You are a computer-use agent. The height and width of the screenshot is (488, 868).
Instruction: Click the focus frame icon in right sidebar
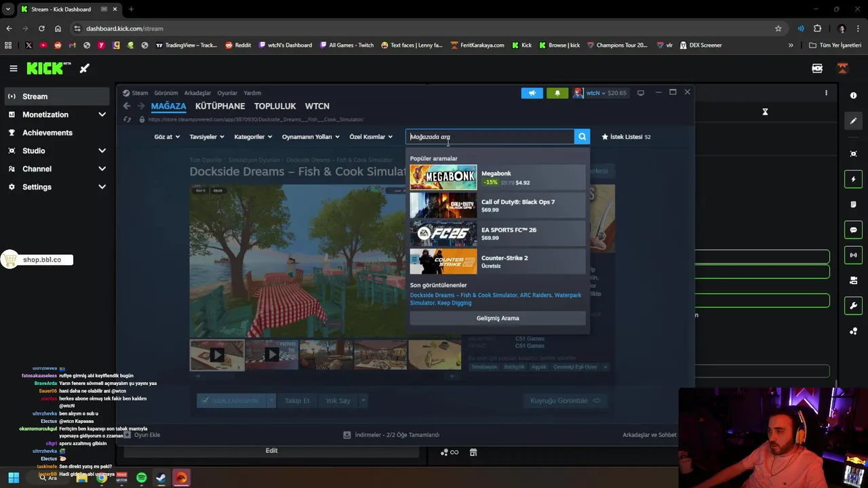point(853,154)
